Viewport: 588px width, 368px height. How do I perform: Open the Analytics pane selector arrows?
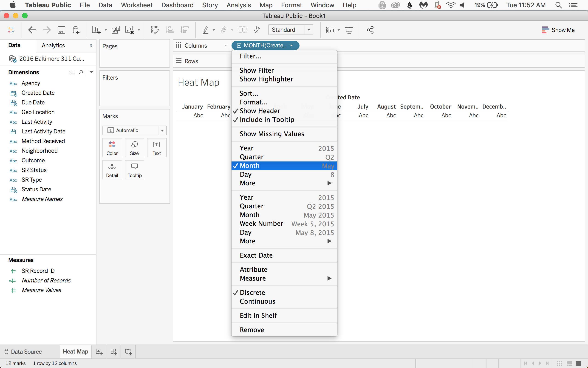click(x=91, y=46)
